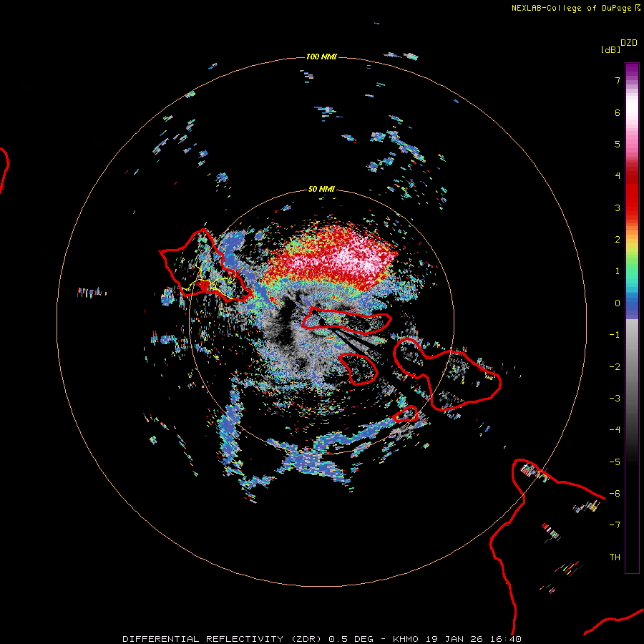Click the 3 value on color scale
Image resolution: width=644 pixels, height=644 pixels.
[618, 208]
